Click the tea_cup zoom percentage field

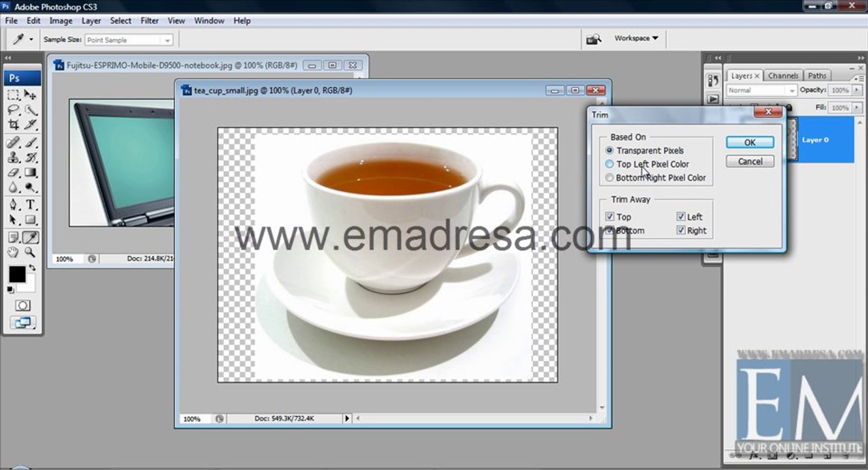[192, 418]
